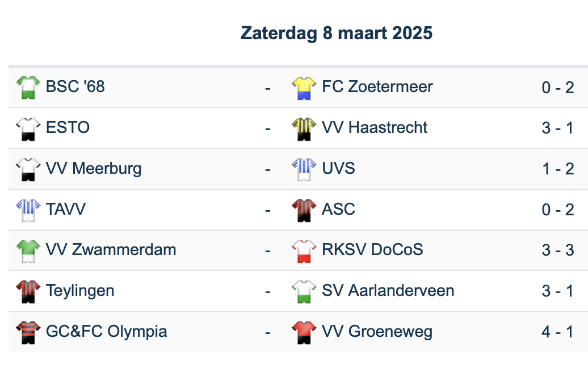Click the ASC red-black jersey icon
The width and height of the screenshot is (588, 367).
click(304, 210)
